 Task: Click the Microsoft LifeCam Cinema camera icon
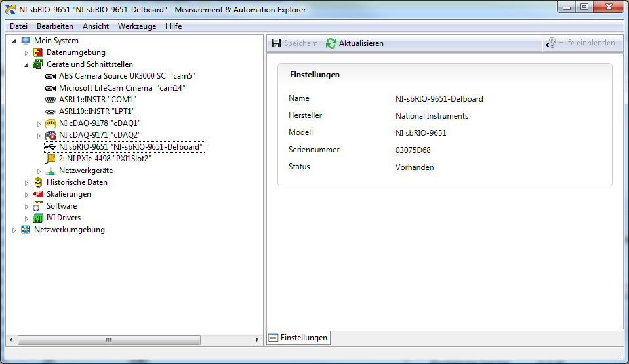click(50, 88)
